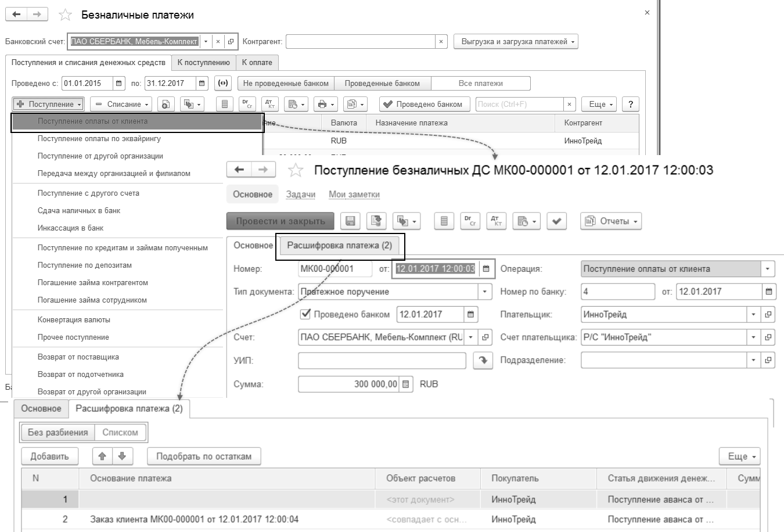
Task: Open the print dropdown in payments list
Action: (x=325, y=105)
